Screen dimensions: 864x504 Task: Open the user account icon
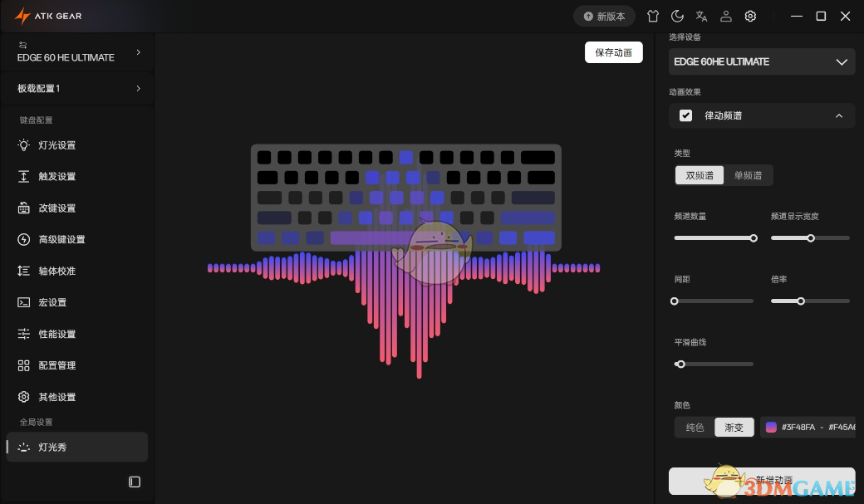[725, 17]
